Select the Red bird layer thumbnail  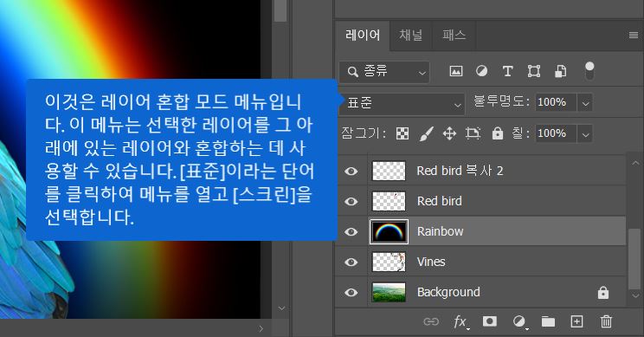click(x=389, y=201)
